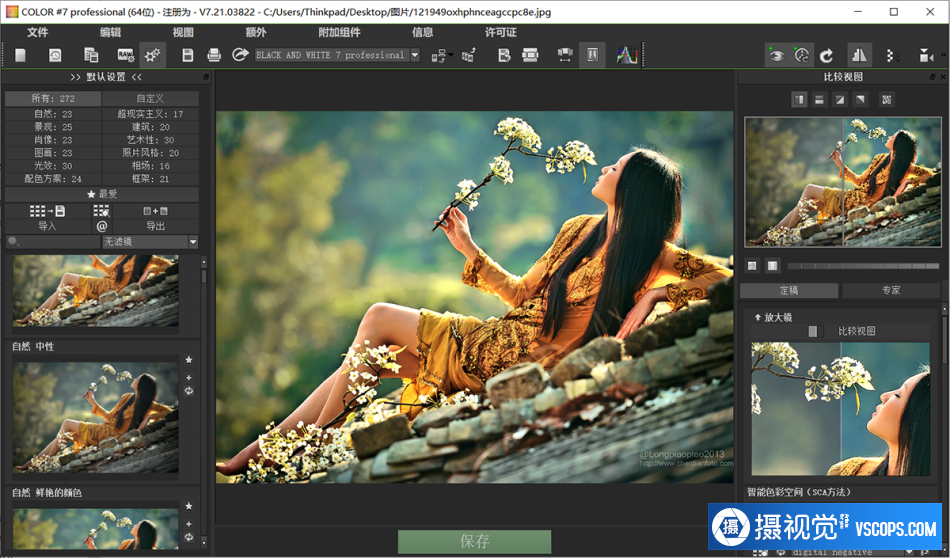950x558 pixels.
Task: Click the histogram icon in toolbar
Action: click(627, 55)
